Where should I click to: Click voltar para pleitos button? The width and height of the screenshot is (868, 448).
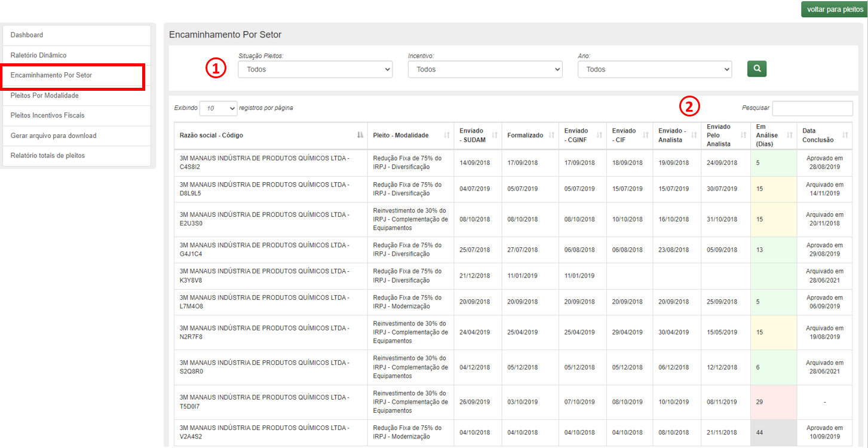pyautogui.click(x=834, y=10)
